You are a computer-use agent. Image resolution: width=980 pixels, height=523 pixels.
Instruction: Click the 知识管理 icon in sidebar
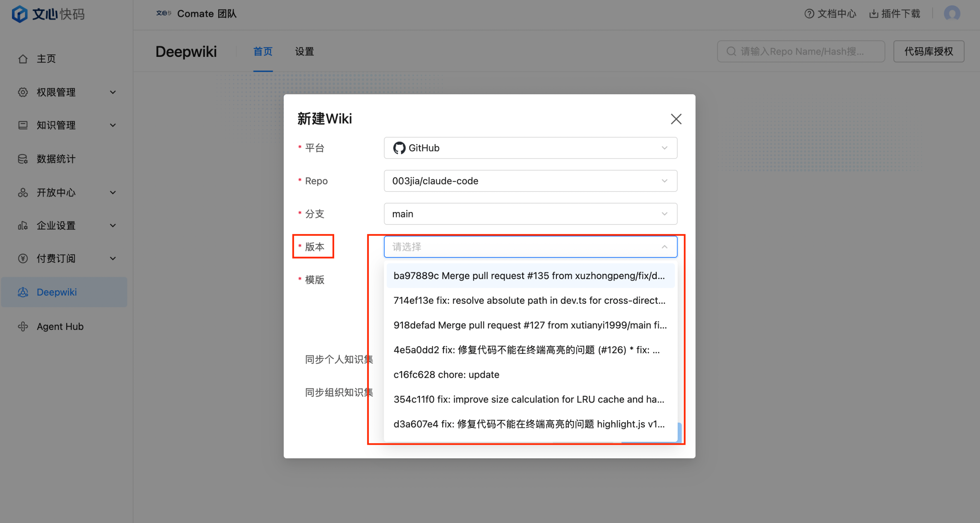click(23, 125)
